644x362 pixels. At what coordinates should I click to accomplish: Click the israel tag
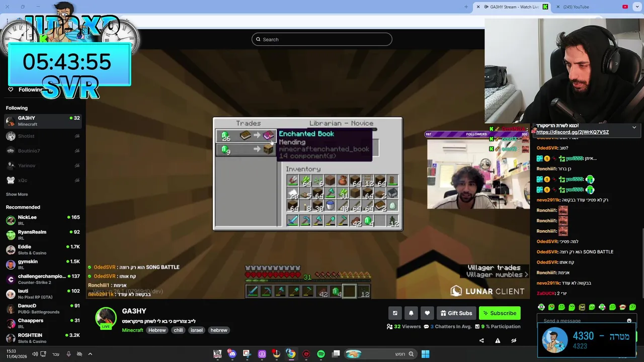pos(197,330)
